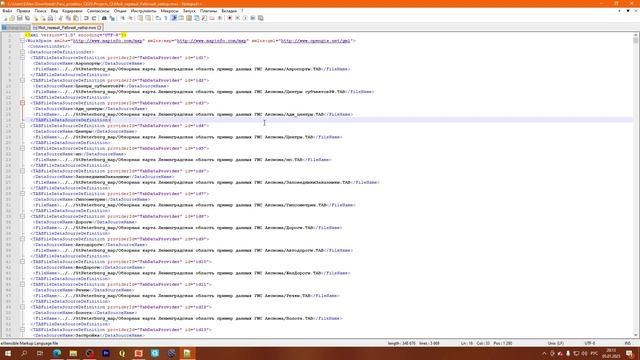Click the Paste toolbar icon

[x=76, y=18]
